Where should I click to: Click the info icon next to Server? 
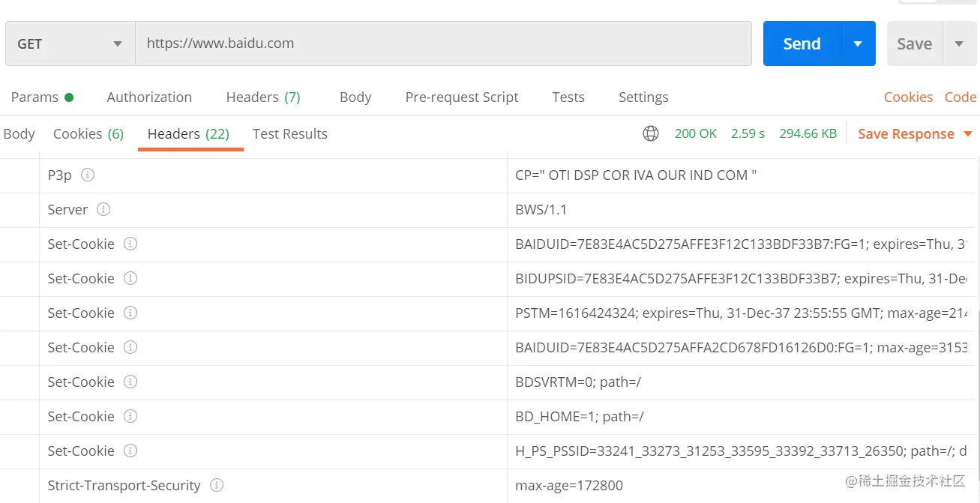pos(103,209)
